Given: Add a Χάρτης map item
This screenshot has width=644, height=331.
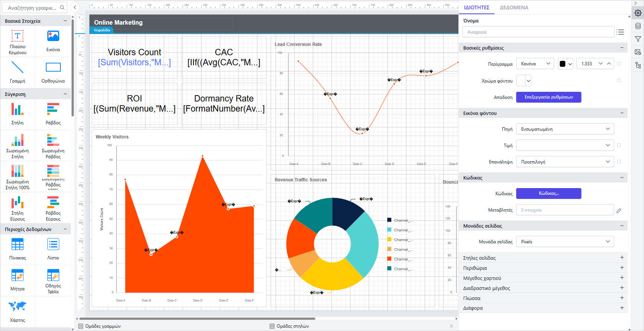Looking at the screenshot, I should [18, 312].
